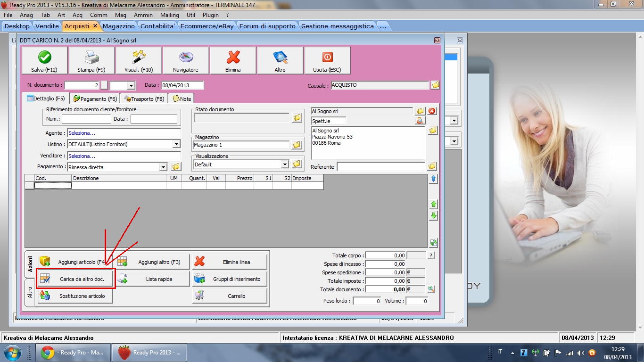Viewport: 644px width, 362px height.
Task: Open Visualizzazione folder icon
Action: (x=297, y=164)
